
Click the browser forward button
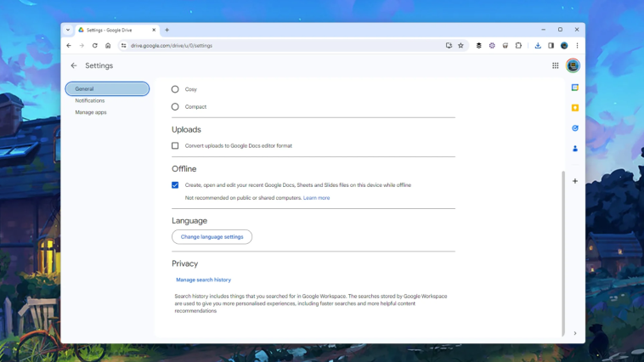(82, 46)
